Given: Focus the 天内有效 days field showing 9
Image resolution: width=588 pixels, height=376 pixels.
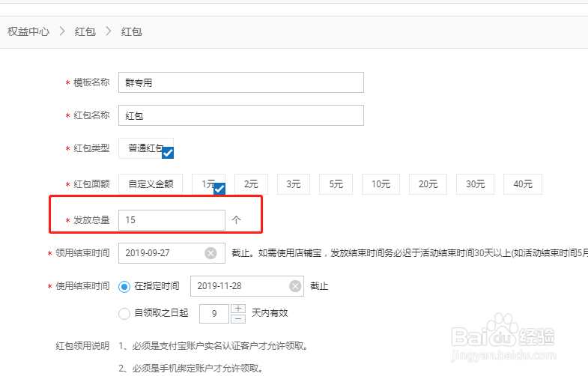Looking at the screenshot, I should coord(214,314).
